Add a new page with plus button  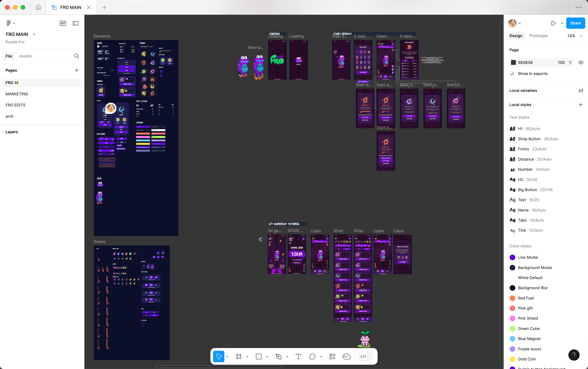pyautogui.click(x=77, y=70)
